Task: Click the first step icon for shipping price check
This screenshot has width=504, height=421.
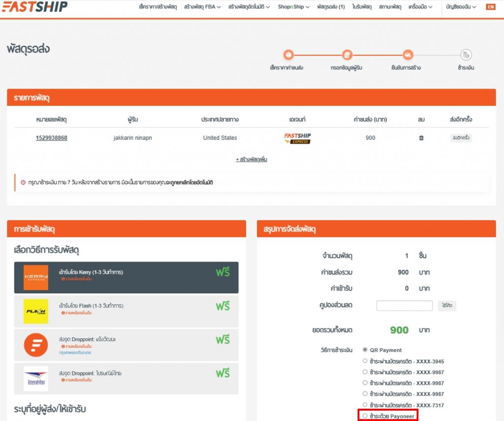Action: pos(288,55)
